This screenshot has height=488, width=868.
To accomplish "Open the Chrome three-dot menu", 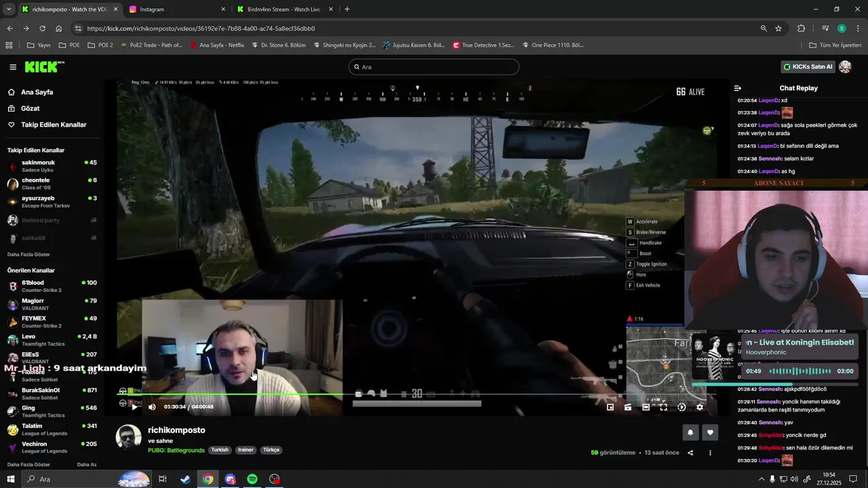I will 858,28.
